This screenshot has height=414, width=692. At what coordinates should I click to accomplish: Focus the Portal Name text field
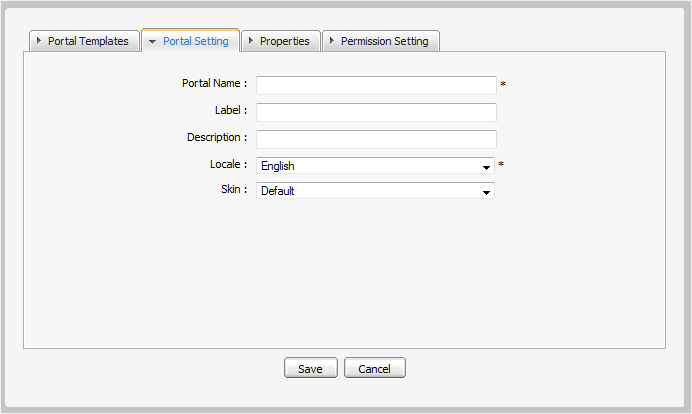376,85
